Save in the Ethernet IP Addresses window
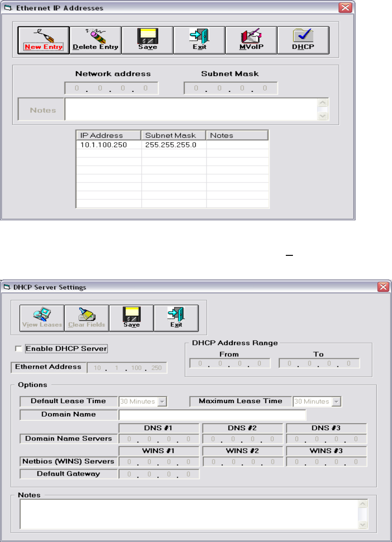Viewport: 392px width, 542px height. [x=147, y=40]
